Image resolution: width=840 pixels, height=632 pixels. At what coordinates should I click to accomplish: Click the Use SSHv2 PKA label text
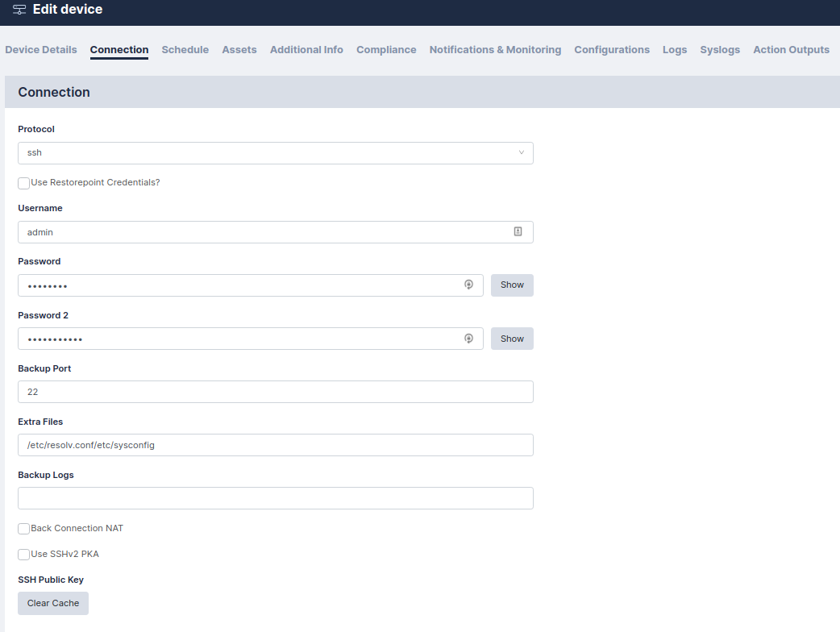pyautogui.click(x=64, y=554)
